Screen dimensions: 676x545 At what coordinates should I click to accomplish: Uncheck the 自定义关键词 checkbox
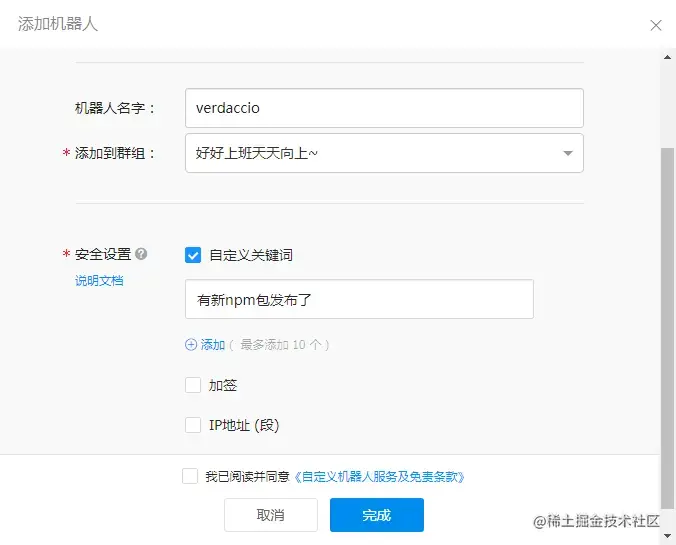(x=193, y=255)
